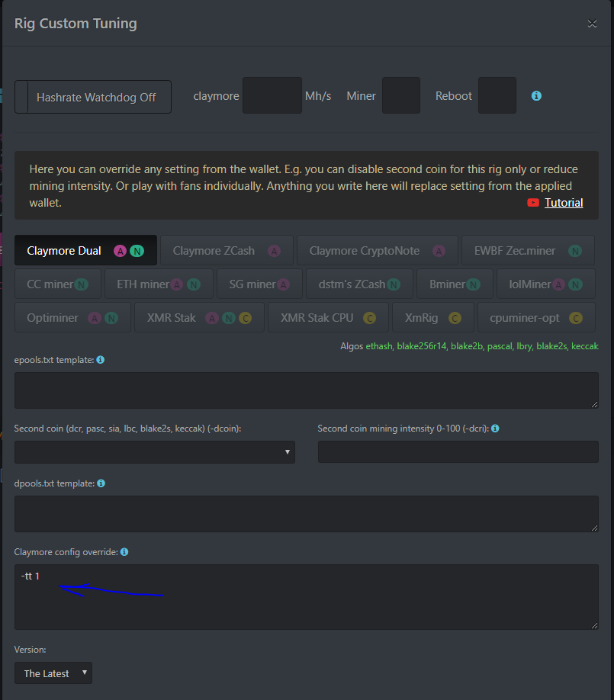This screenshot has height=700, width=614.
Task: Click the Miner minutes input field
Action: (401, 95)
